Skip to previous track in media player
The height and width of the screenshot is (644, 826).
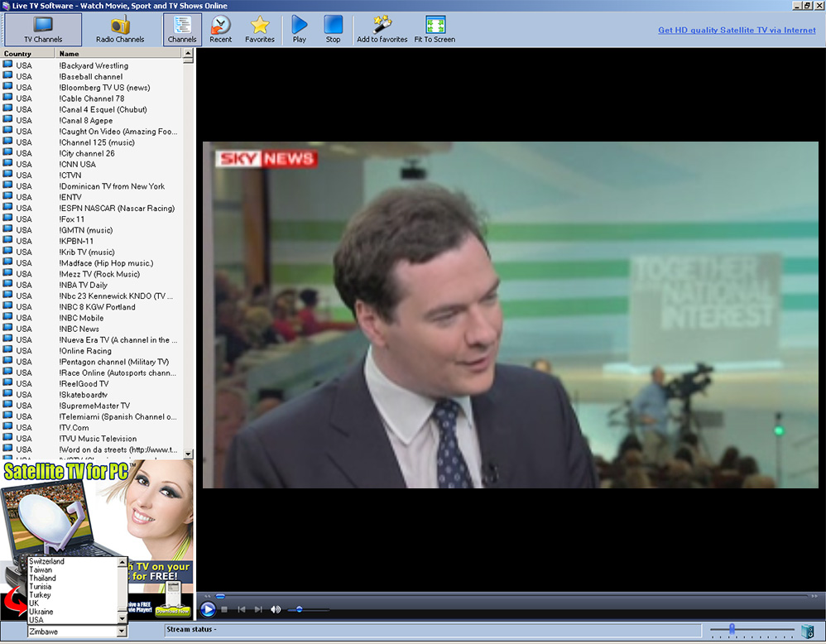click(x=242, y=609)
